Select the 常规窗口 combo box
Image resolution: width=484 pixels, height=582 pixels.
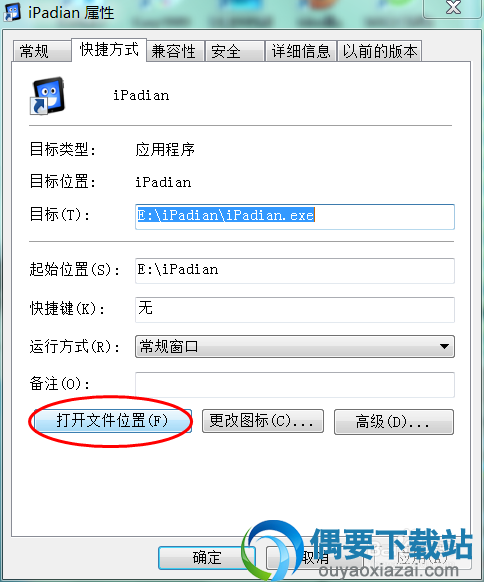[295, 346]
